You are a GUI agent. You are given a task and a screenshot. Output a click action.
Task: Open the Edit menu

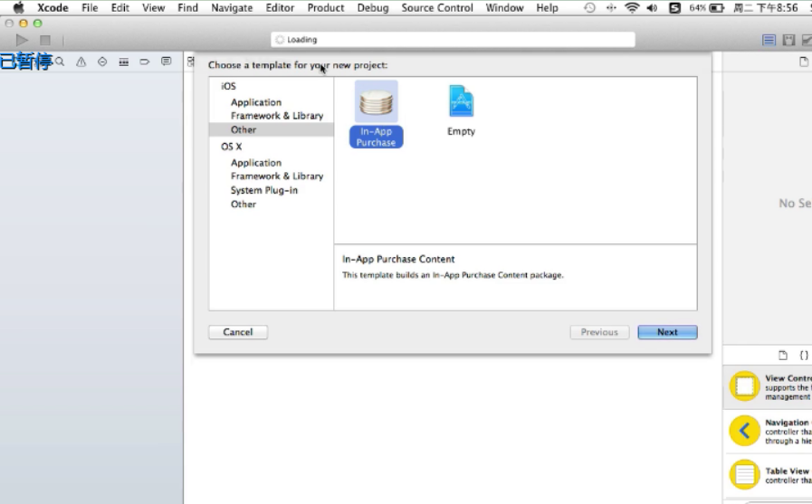pyautogui.click(x=120, y=8)
